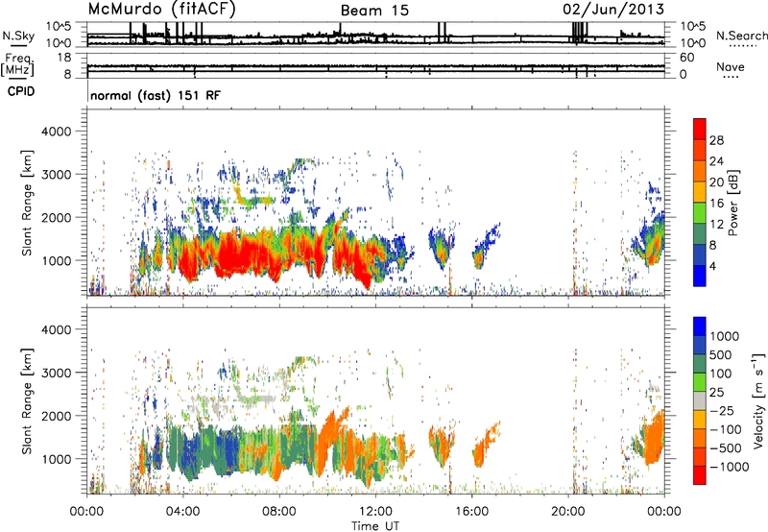Image resolution: width=768 pixels, height=532 pixels.
Task: Click the '-1000' velocity colorbar tick value
Action: point(729,467)
